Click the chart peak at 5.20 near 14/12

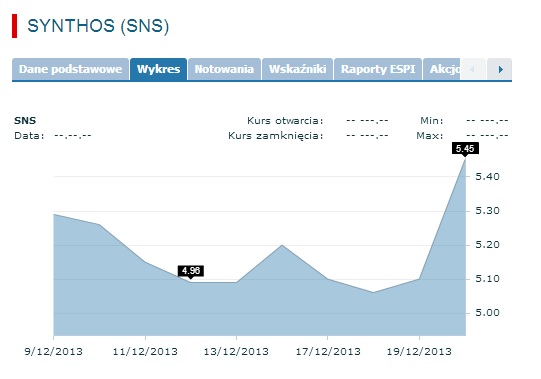[282, 245]
